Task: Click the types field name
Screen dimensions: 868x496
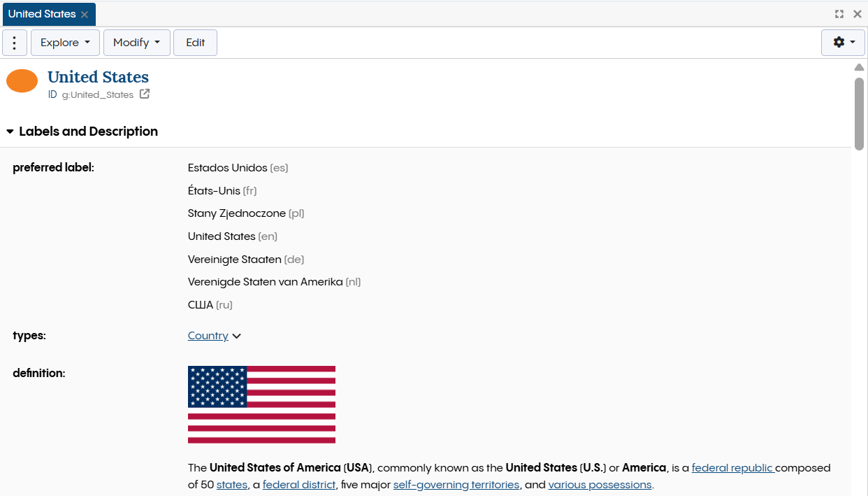Action: coord(29,336)
